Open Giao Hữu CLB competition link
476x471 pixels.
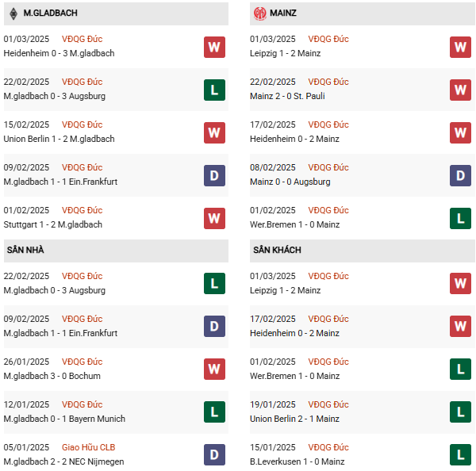pos(88,447)
